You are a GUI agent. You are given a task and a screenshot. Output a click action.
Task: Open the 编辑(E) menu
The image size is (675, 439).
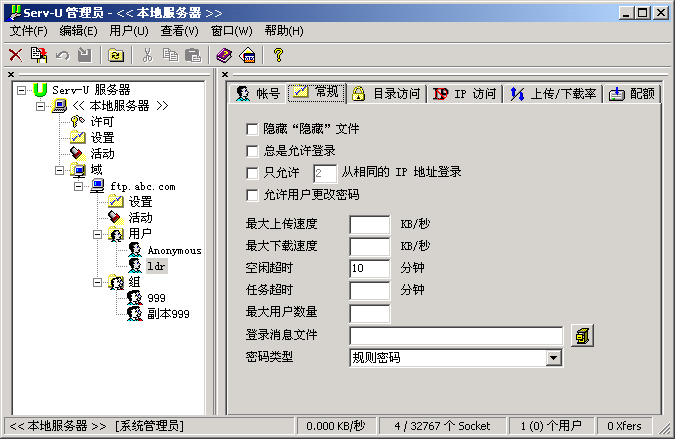click(78, 31)
